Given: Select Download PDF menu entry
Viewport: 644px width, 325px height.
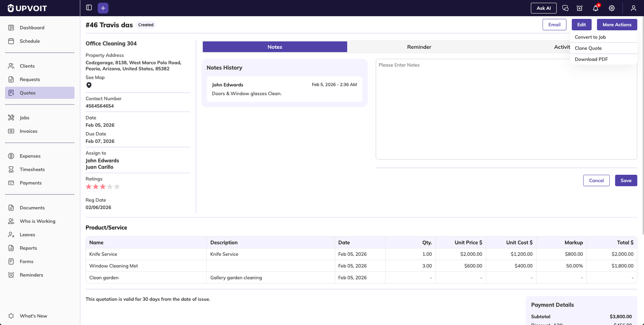Looking at the screenshot, I should tap(591, 59).
